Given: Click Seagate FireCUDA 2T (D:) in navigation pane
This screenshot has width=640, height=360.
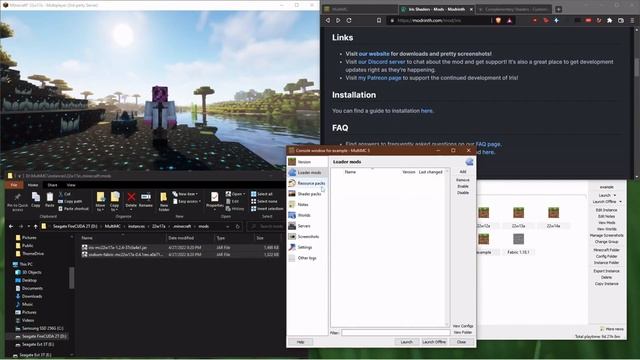Looking at the screenshot, I should [x=40, y=336].
